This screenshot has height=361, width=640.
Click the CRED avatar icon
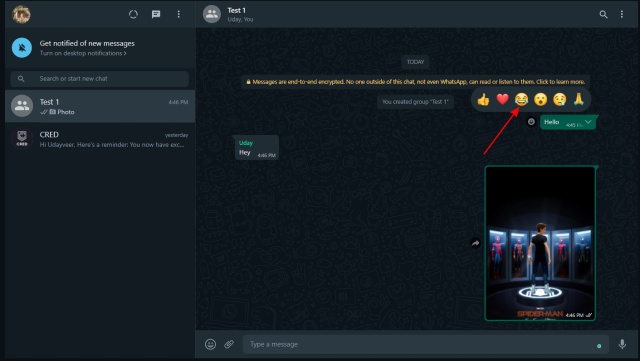(22, 138)
